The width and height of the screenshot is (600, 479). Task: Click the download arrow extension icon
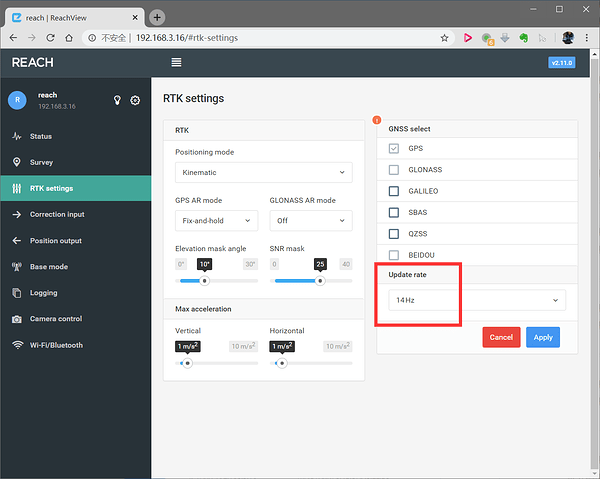[x=505, y=38]
